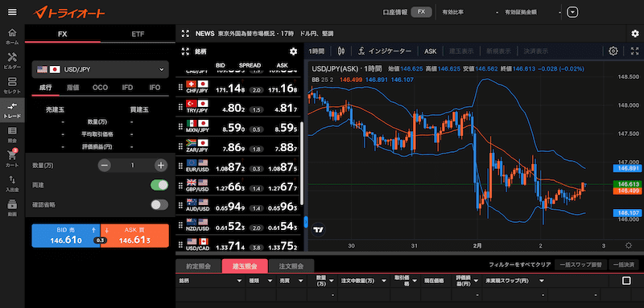Click the トライオート logo
This screenshot has width=644, height=308.
(x=69, y=13)
